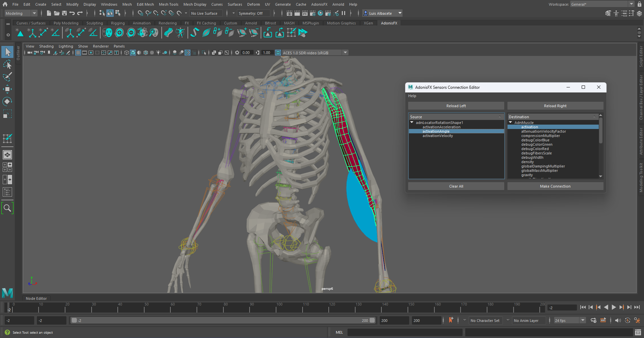Click the Clear All button
This screenshot has width=644, height=338.
coord(456,186)
